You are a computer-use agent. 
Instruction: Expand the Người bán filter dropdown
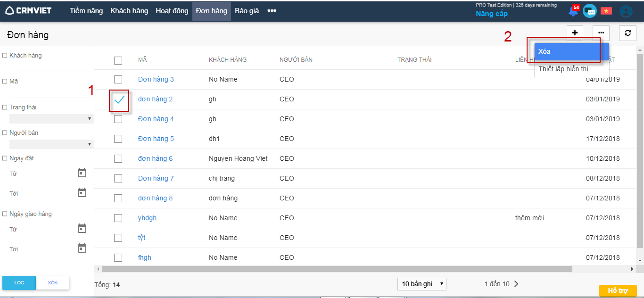click(x=51, y=144)
